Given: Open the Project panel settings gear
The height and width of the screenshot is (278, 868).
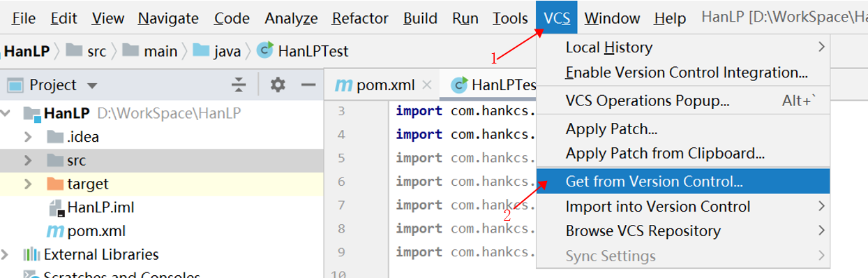Looking at the screenshot, I should [278, 85].
